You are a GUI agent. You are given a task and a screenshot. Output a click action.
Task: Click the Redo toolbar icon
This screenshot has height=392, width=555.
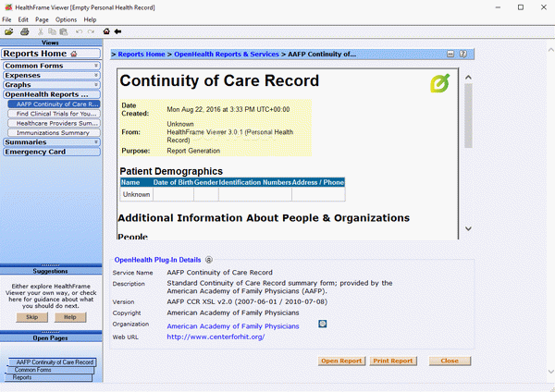coord(91,31)
